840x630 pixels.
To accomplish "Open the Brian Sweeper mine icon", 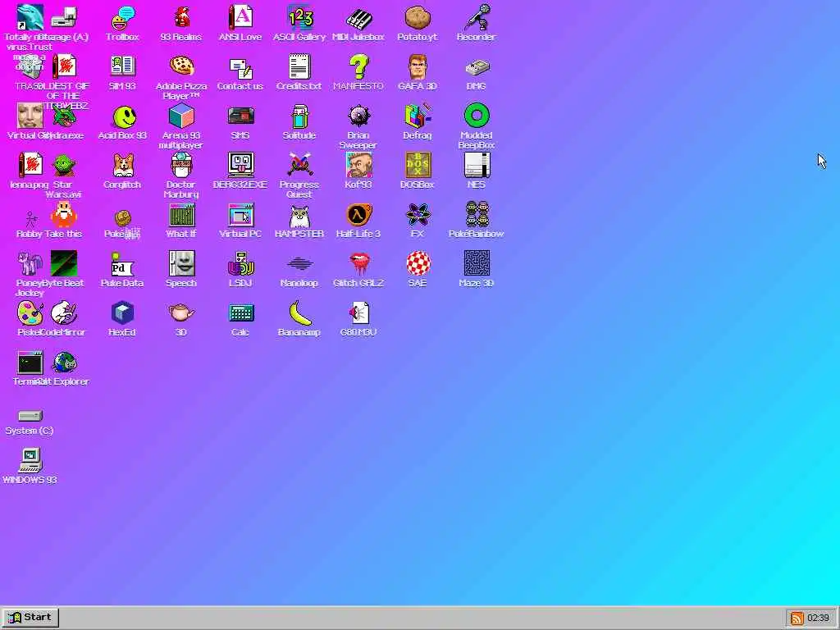I will pyautogui.click(x=358, y=116).
